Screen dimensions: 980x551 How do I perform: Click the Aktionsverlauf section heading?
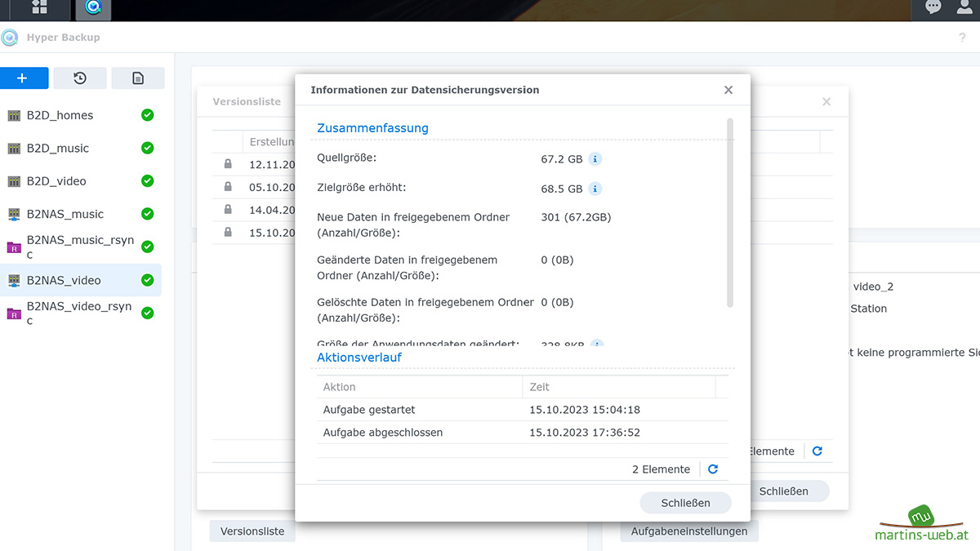(x=359, y=358)
